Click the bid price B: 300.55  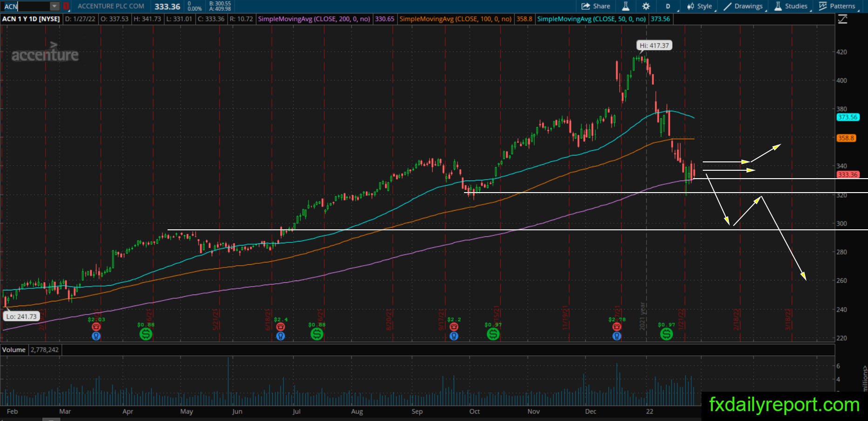pyautogui.click(x=220, y=3)
